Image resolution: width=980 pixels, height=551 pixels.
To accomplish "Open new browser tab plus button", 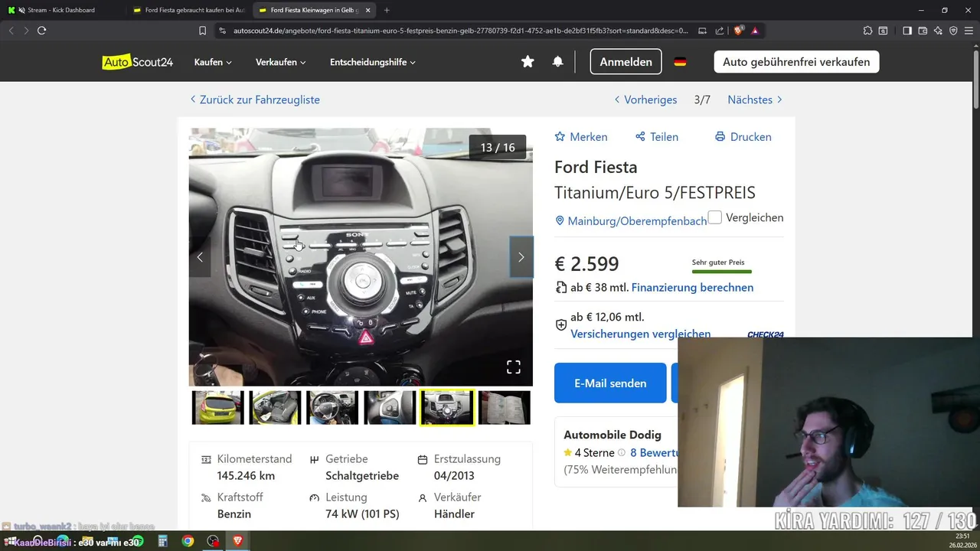I will (x=387, y=10).
